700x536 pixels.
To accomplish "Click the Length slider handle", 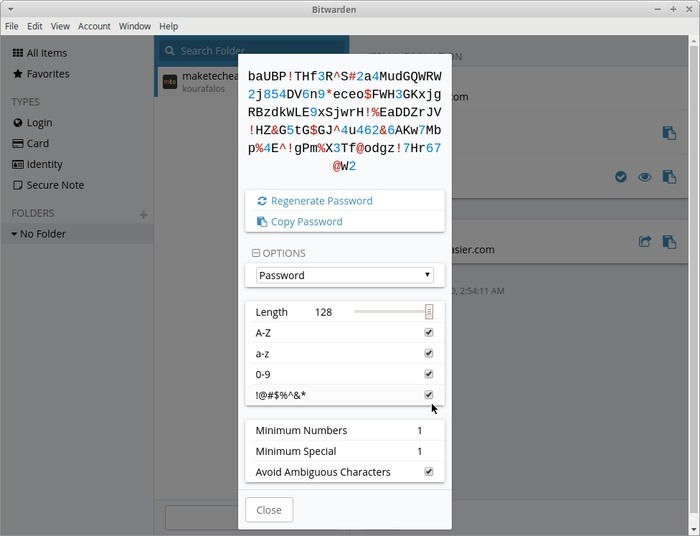I will (429, 312).
